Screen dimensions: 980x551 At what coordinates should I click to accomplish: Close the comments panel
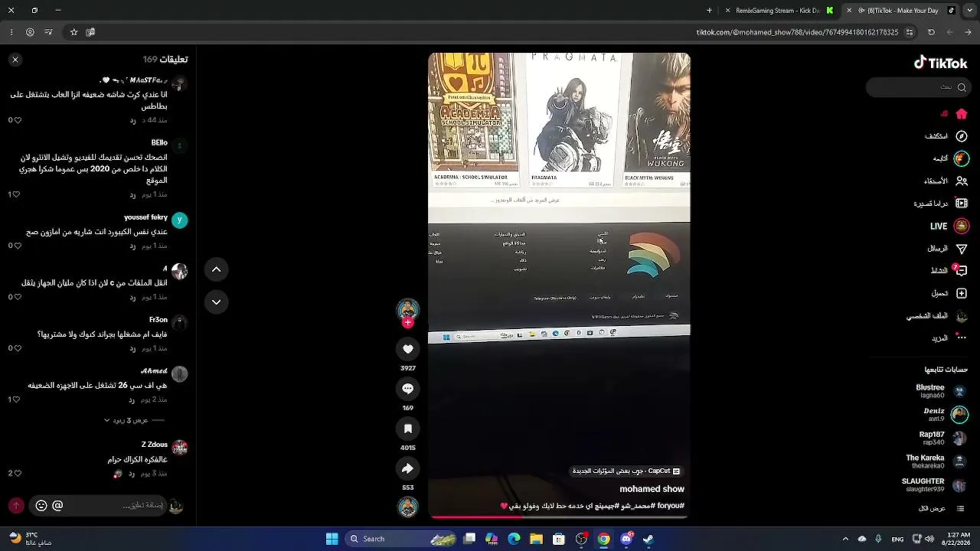pyautogui.click(x=15, y=60)
